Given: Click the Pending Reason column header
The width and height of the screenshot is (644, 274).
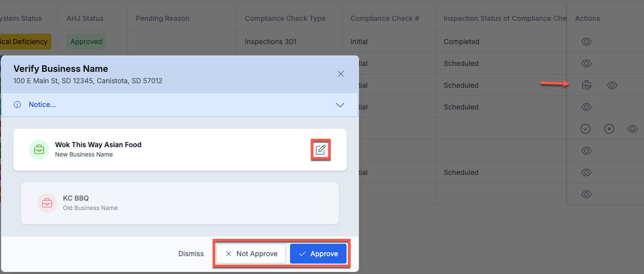Looking at the screenshot, I should coord(163,18).
